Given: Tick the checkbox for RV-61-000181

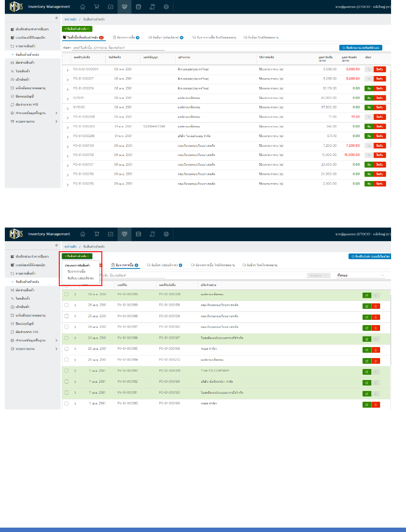Looking at the screenshot, I should point(66,392).
